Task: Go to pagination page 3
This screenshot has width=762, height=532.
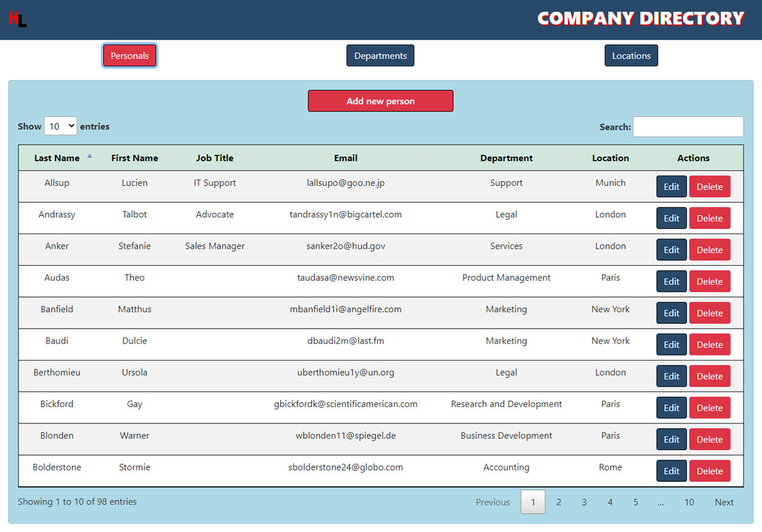Action: pyautogui.click(x=584, y=502)
